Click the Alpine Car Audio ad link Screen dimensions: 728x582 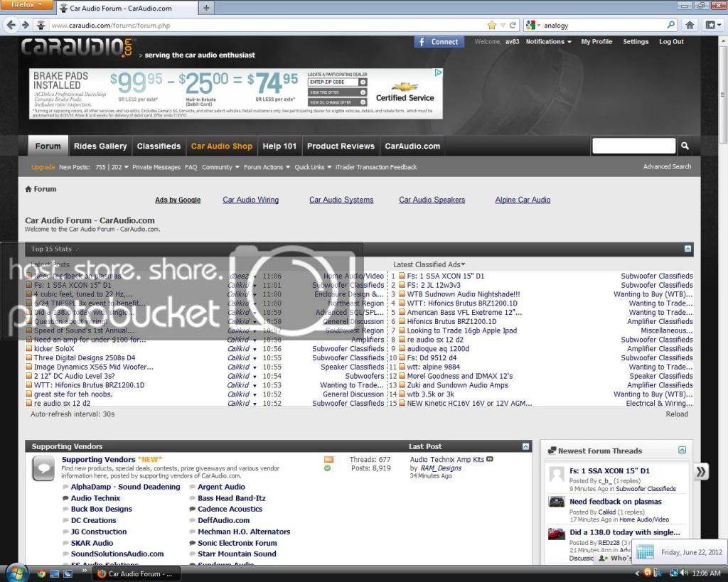(523, 200)
